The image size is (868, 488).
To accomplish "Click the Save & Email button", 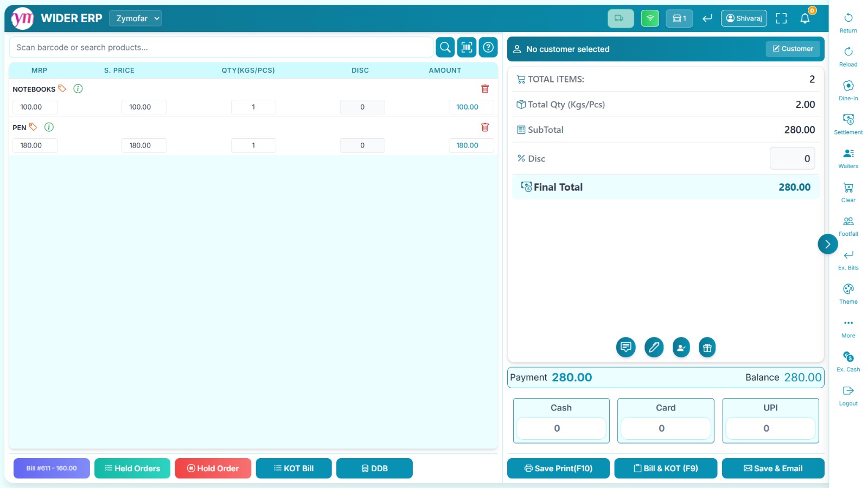I will tap(773, 468).
